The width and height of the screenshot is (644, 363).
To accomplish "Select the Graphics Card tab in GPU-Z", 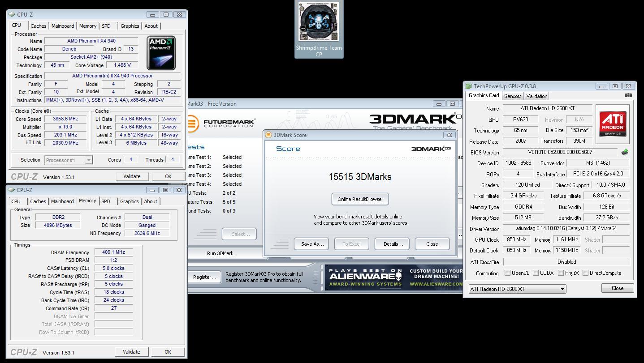I will click(x=484, y=95).
